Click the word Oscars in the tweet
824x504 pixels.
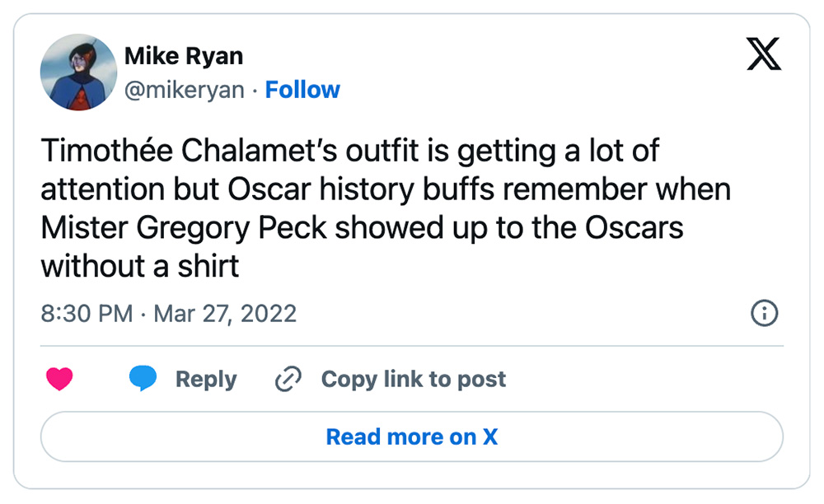click(x=634, y=227)
